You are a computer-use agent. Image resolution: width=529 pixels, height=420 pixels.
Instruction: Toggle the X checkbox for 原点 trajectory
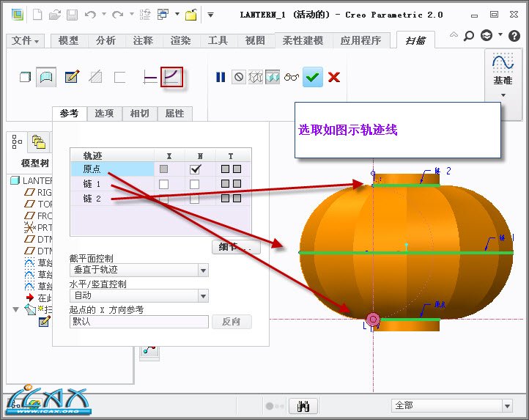coord(163,169)
